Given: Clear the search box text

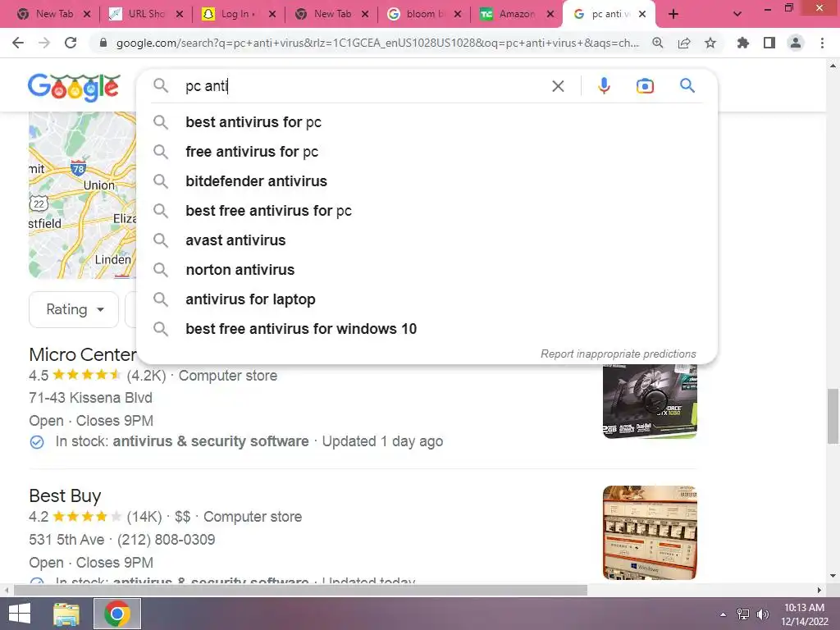Looking at the screenshot, I should [558, 85].
